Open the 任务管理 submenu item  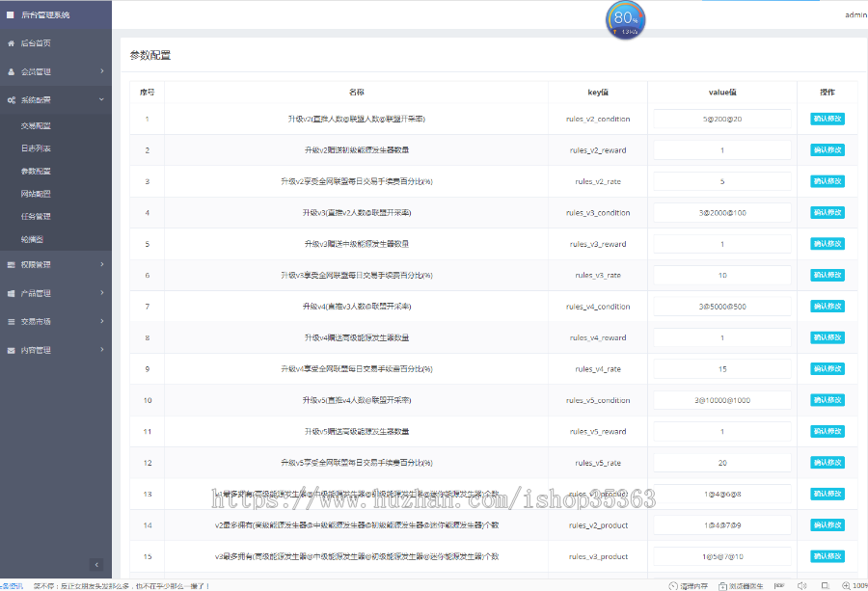coord(36,217)
